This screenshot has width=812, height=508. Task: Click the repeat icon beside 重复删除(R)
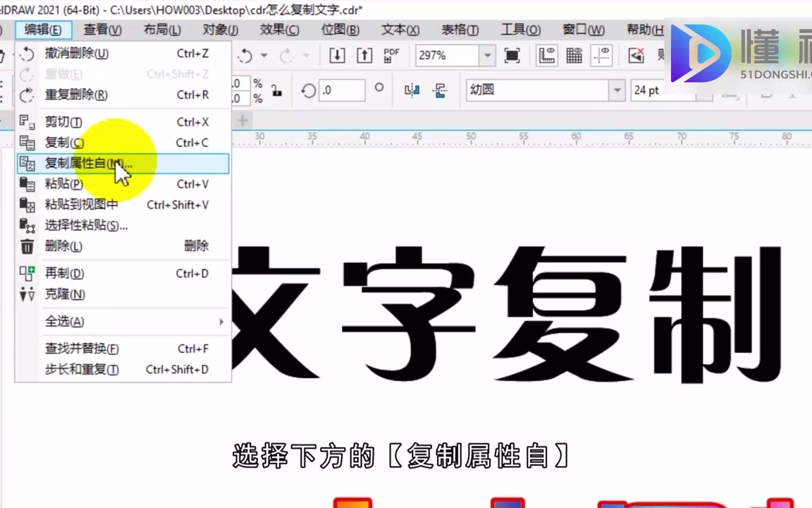(27, 95)
